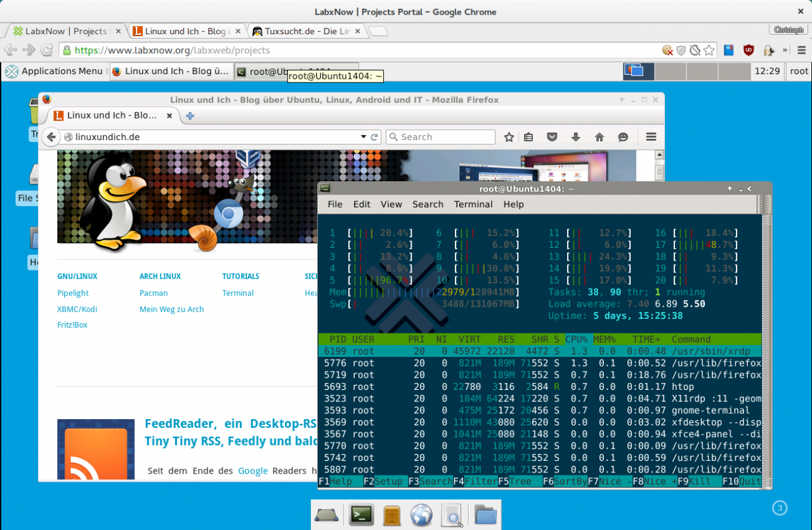Select the Firefox taskbar window button
812x530 pixels.
click(171, 71)
